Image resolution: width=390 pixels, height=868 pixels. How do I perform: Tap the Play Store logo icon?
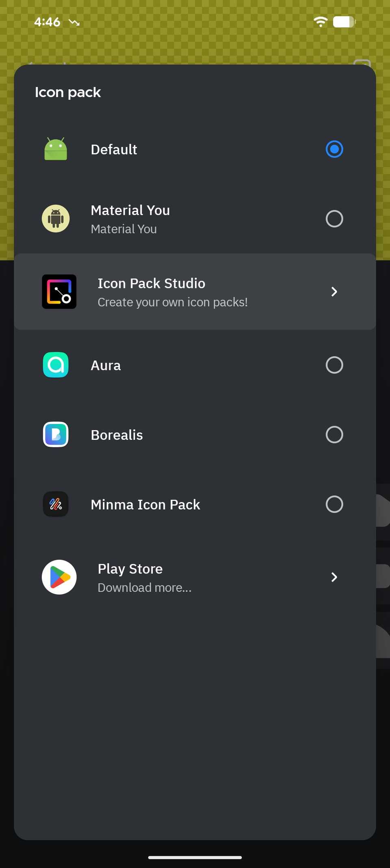pyautogui.click(x=59, y=577)
